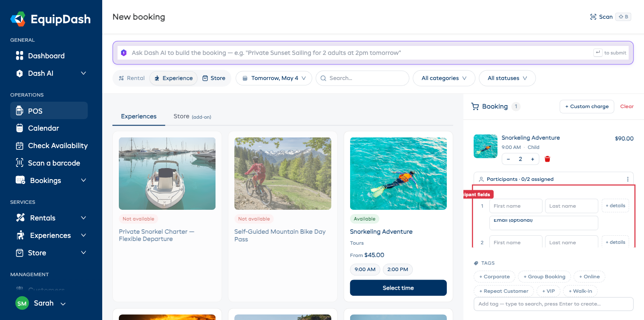Open the All categories dropdown
644x320 pixels.
(444, 78)
